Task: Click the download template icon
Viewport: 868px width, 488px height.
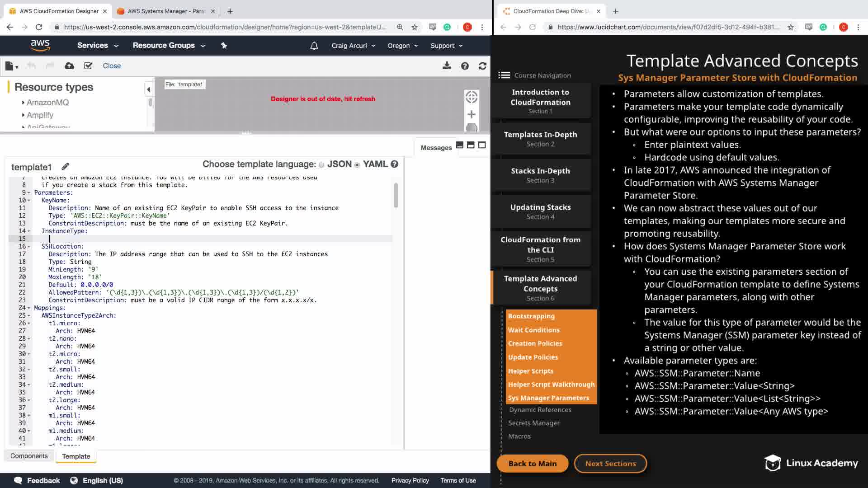Action: (447, 66)
